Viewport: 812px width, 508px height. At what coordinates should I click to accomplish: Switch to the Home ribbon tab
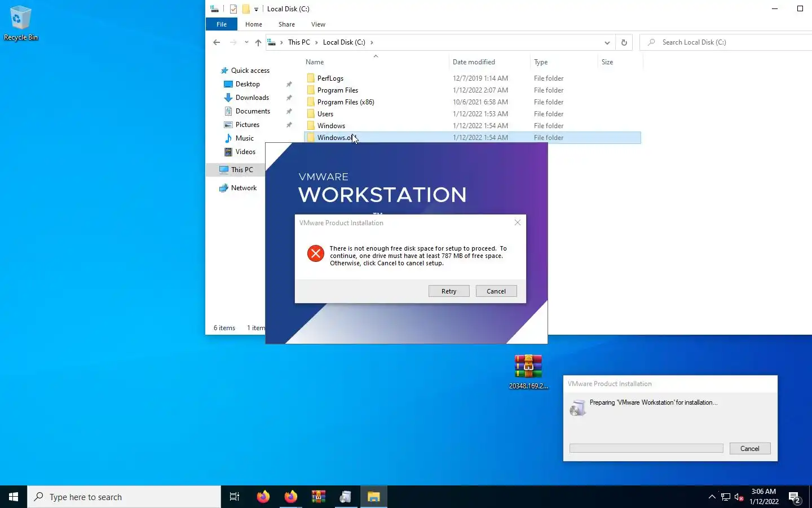(x=254, y=24)
